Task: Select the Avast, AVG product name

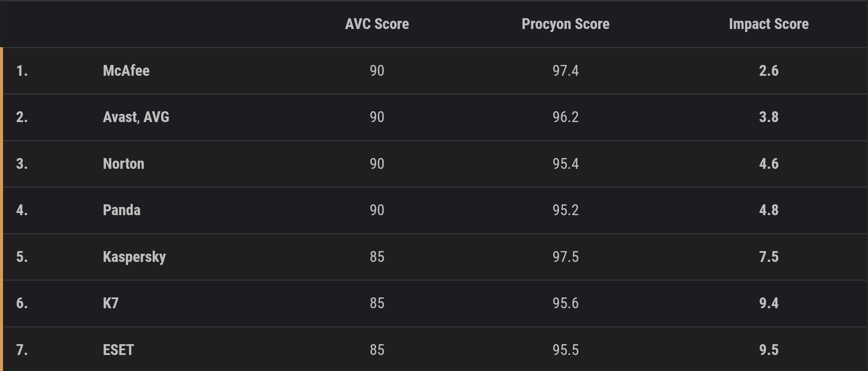Action: [x=136, y=117]
